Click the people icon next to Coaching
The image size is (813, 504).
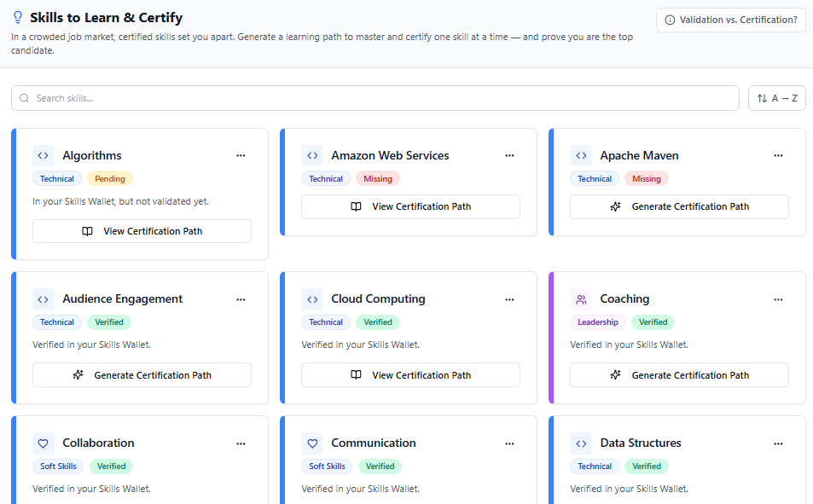(x=581, y=299)
